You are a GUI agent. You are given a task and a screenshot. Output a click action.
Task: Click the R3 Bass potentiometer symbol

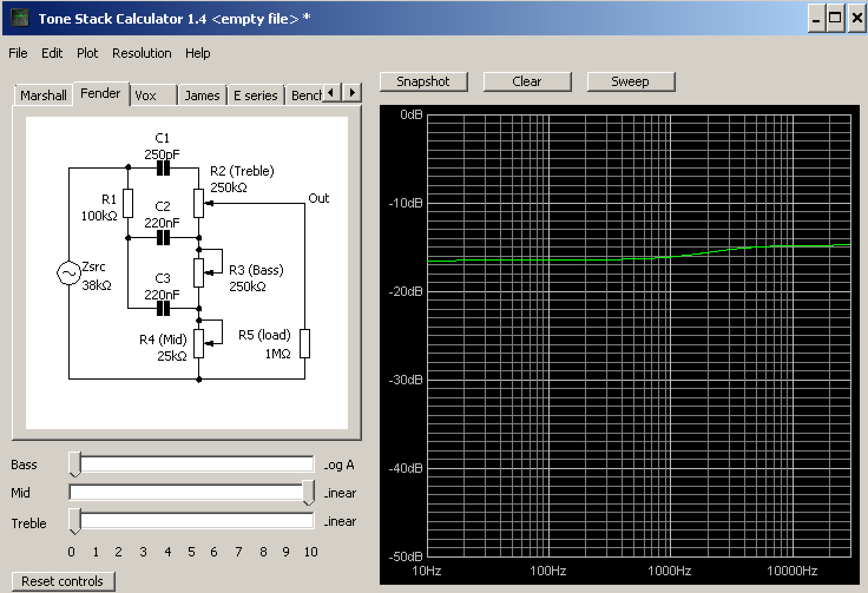click(x=199, y=273)
